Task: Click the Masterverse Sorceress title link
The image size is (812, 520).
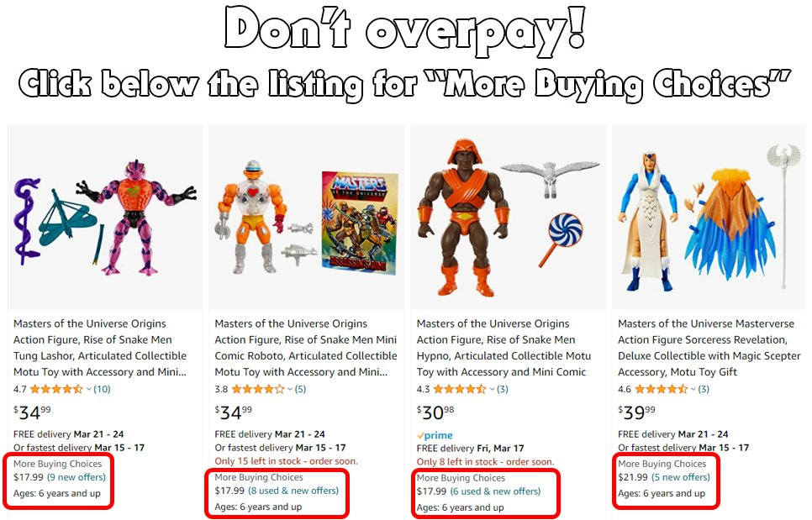Action: 709,348
